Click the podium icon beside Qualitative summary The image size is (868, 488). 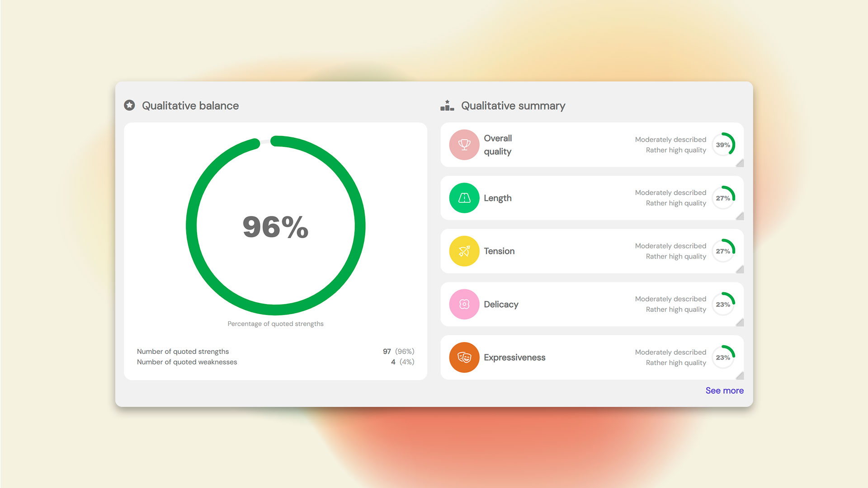[447, 105]
